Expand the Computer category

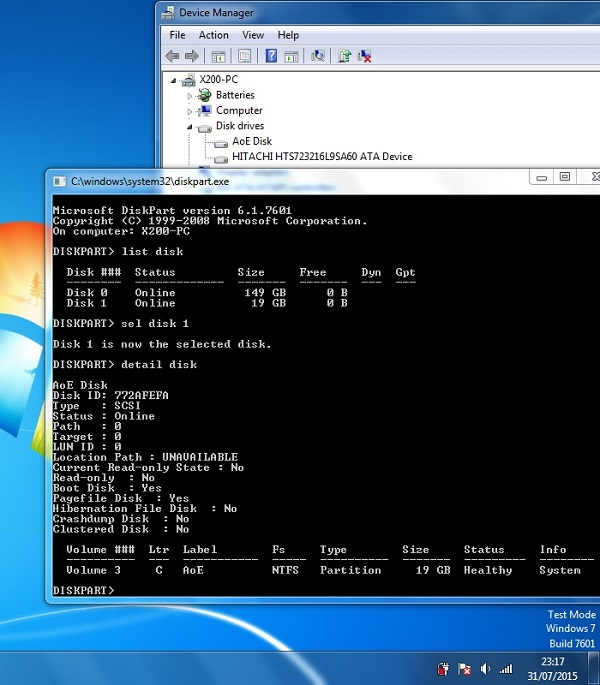[189, 111]
